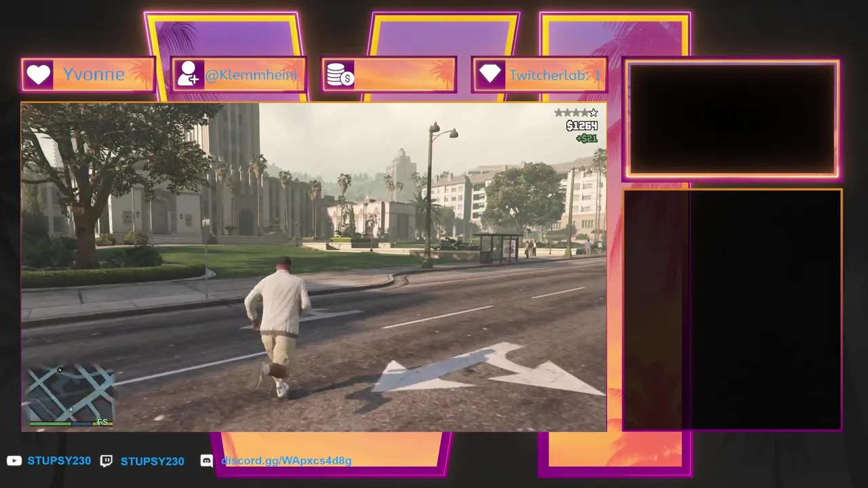This screenshot has height=488, width=868.
Task: Click the heart icon beside Yvonne
Action: tap(39, 75)
